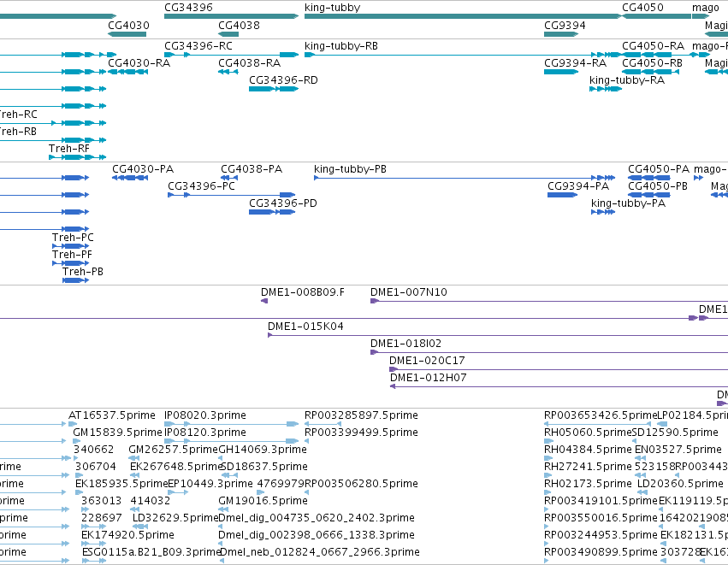Select the CG34396-PD protein label
The image size is (728, 565).
pos(283,203)
